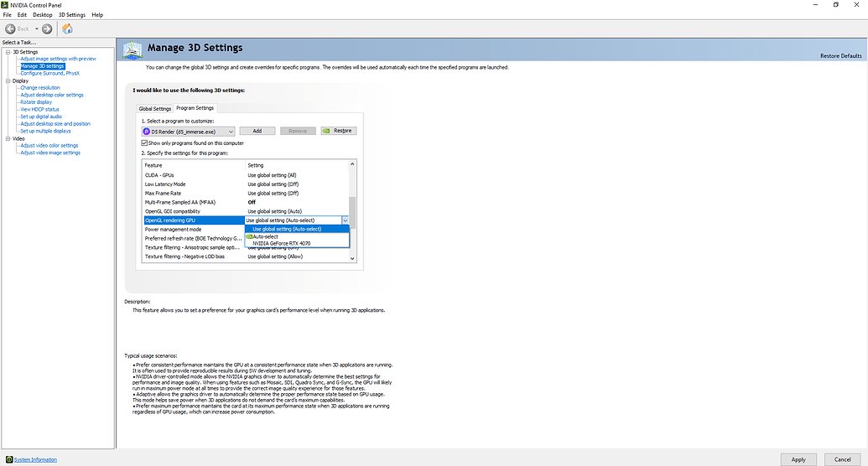The height and width of the screenshot is (466, 868).
Task: Toggle Show only programs found on this computer
Action: 144,142
